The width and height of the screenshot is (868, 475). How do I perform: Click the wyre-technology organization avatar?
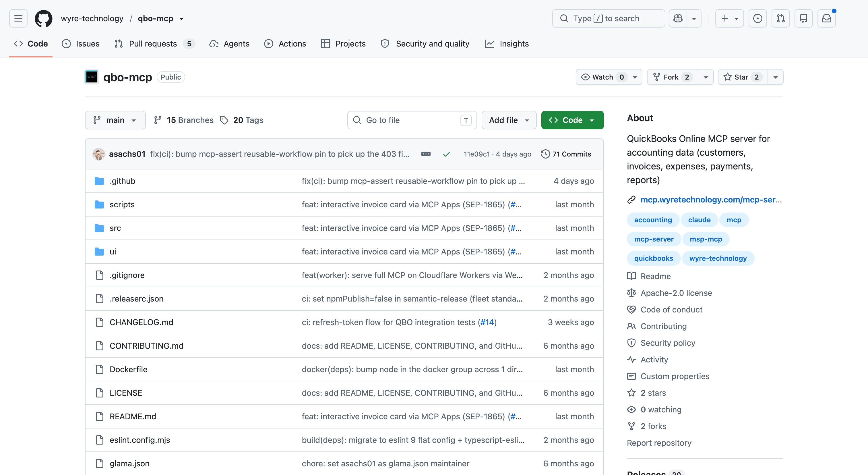coord(92,77)
